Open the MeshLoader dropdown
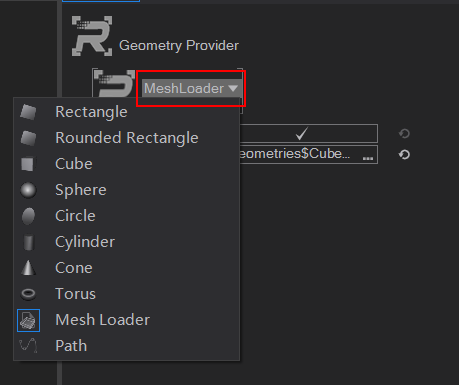 coord(191,88)
